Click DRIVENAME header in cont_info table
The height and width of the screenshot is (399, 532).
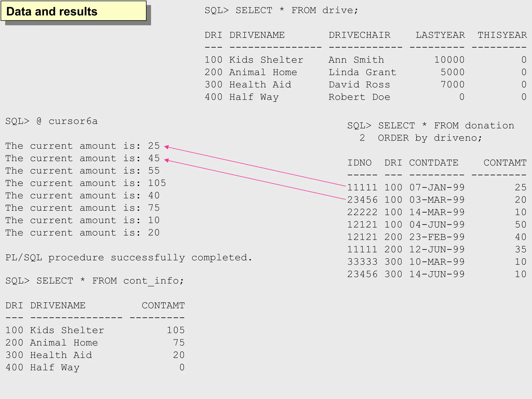click(x=58, y=305)
